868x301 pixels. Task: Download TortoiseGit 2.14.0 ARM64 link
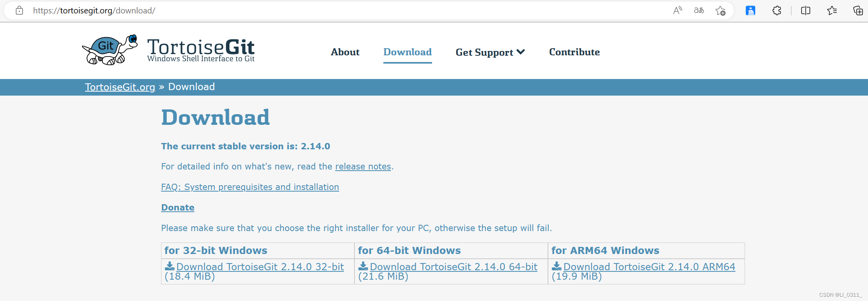coord(649,267)
